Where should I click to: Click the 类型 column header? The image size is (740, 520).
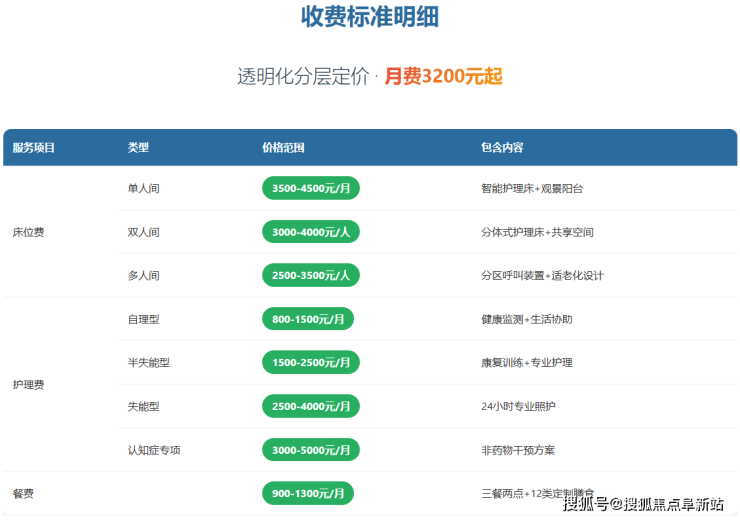tap(138, 148)
